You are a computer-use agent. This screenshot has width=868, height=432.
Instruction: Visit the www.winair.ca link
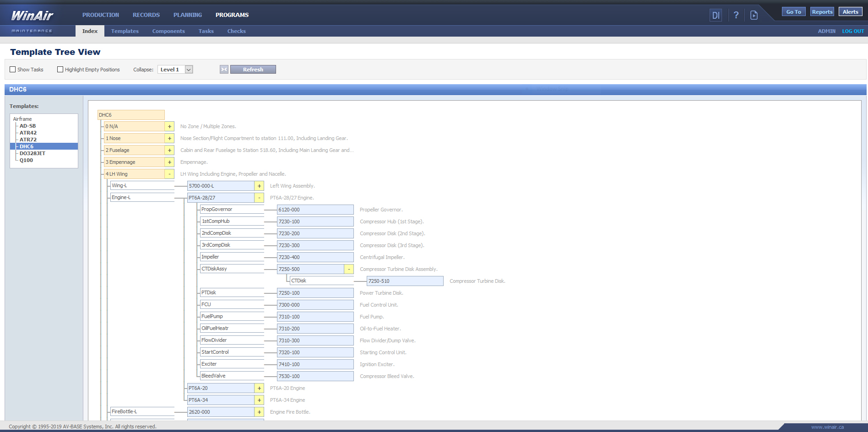(x=827, y=427)
